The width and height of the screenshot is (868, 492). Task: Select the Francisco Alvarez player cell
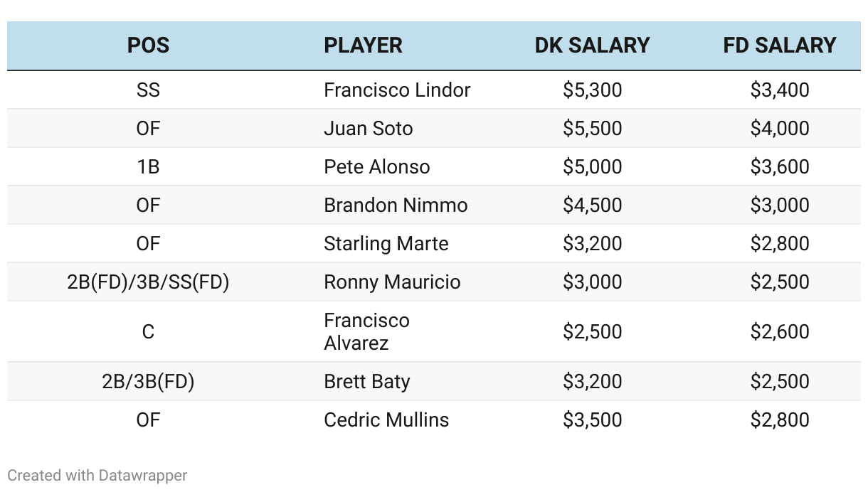[366, 331]
